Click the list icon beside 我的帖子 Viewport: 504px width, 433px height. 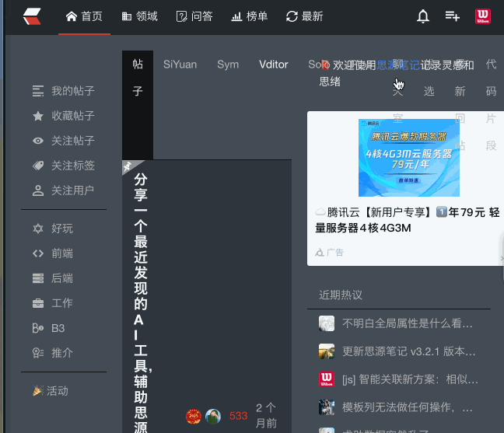pos(38,91)
